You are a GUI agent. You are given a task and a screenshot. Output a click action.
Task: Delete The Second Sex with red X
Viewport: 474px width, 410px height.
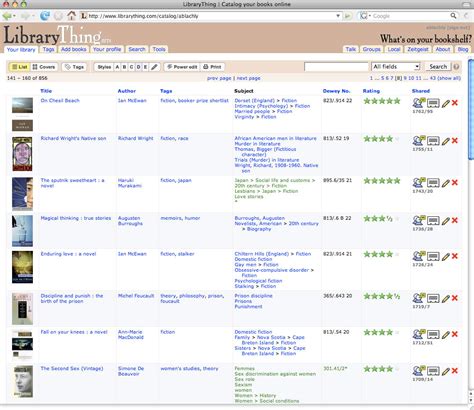point(455,371)
